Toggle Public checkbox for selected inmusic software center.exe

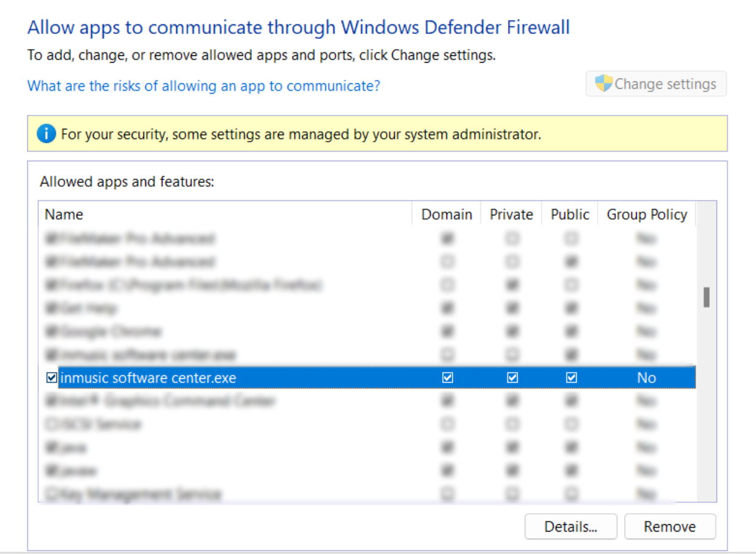570,378
